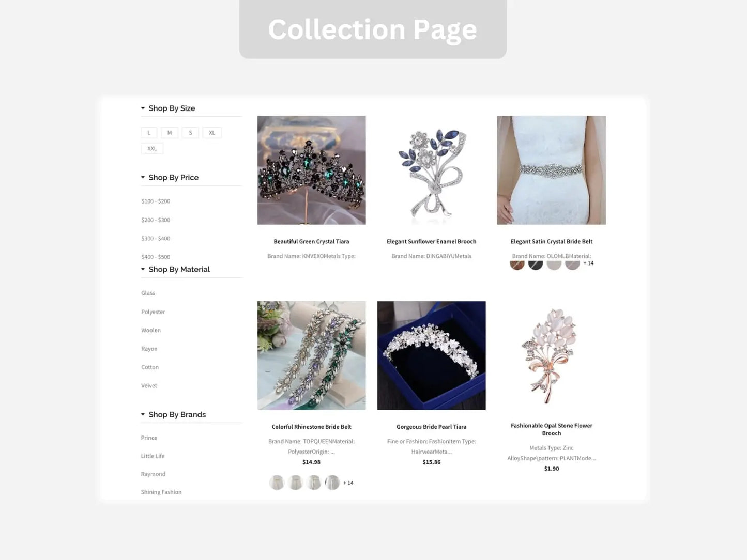
Task: Pick the black swatch on Satin Bride Belt
Action: tap(536, 265)
